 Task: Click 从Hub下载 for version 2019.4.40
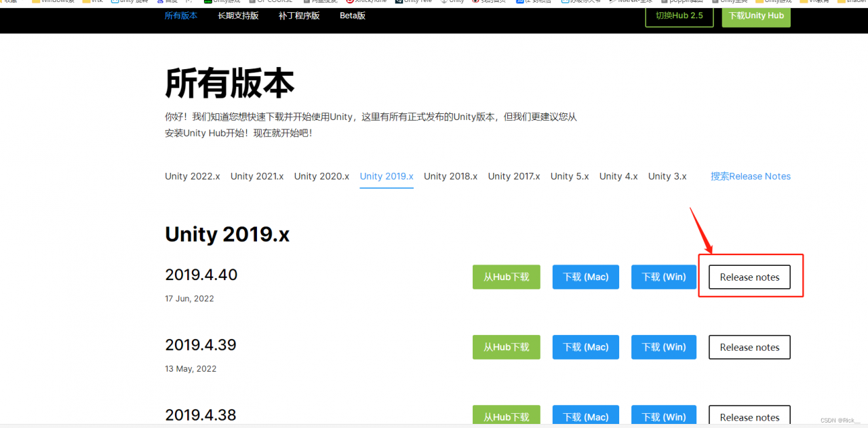tap(507, 277)
